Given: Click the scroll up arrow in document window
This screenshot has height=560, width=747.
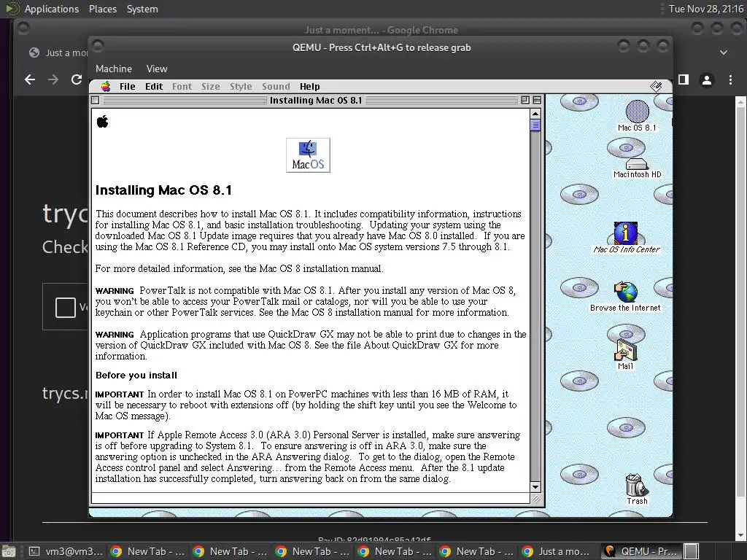Looking at the screenshot, I should [535, 114].
